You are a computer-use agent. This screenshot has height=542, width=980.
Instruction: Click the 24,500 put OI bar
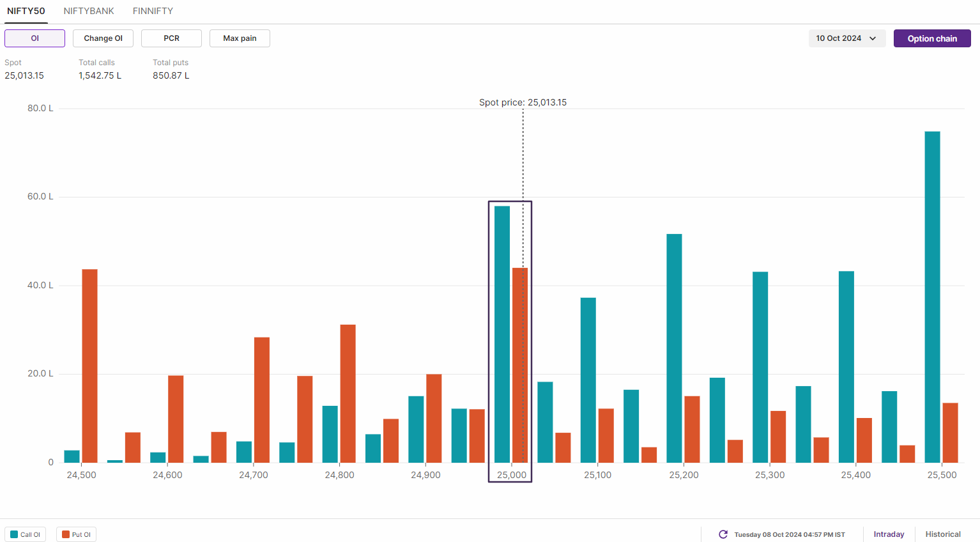pyautogui.click(x=89, y=366)
